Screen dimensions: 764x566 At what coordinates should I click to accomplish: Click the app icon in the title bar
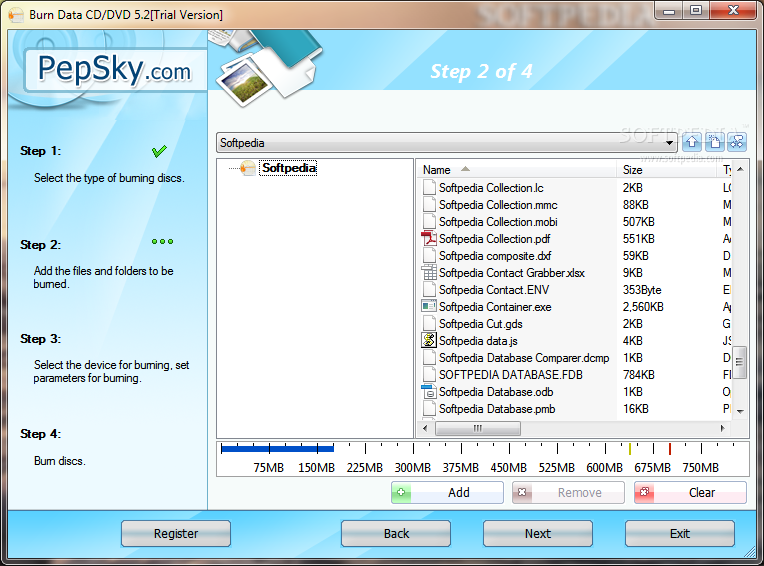(x=16, y=15)
